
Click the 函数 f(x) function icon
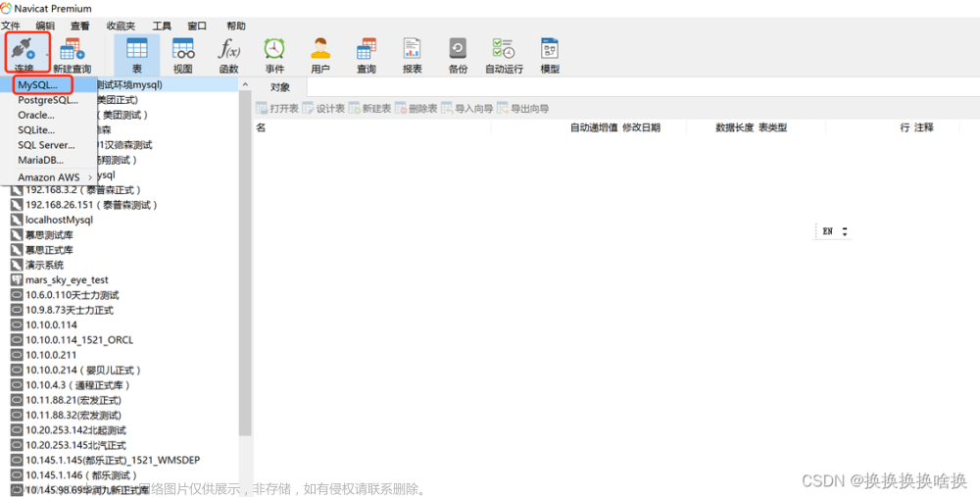tap(228, 54)
